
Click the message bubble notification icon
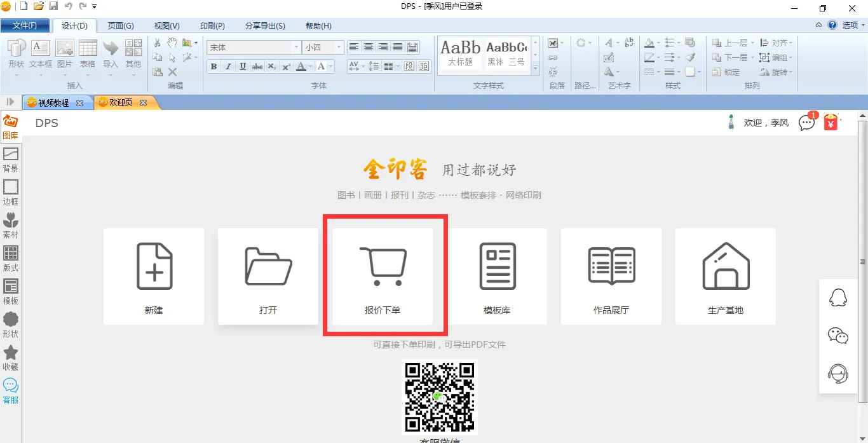(807, 123)
